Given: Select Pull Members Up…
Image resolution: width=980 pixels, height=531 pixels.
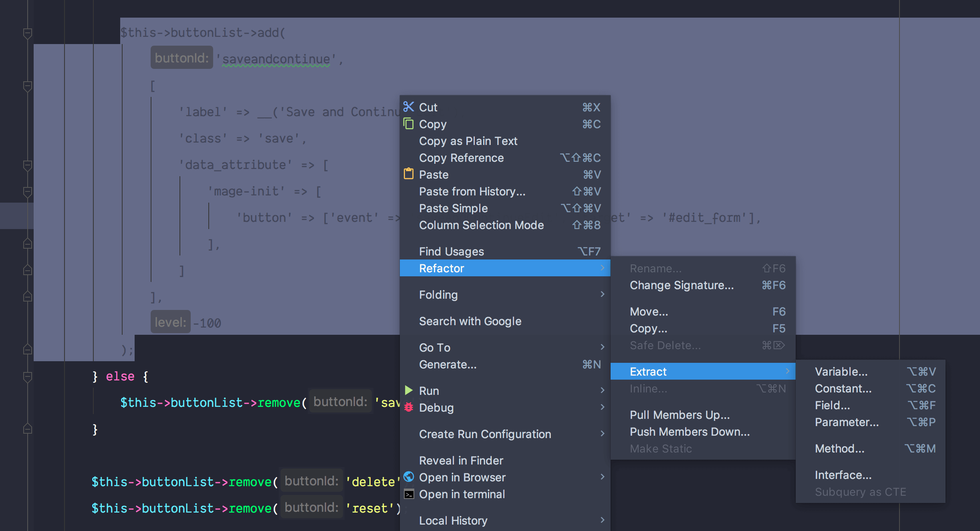Looking at the screenshot, I should pyautogui.click(x=703, y=415).
